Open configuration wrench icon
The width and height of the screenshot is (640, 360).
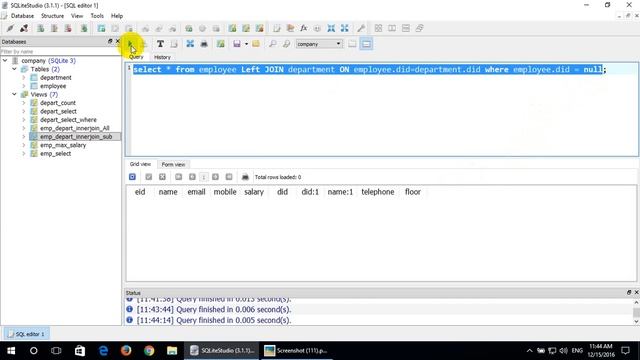pyautogui.click(x=361, y=28)
